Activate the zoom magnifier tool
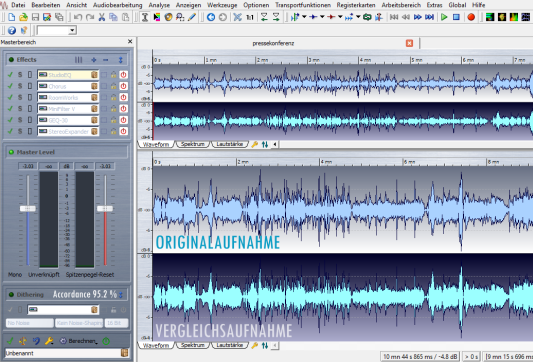The width and height of the screenshot is (533, 362). [x=180, y=17]
